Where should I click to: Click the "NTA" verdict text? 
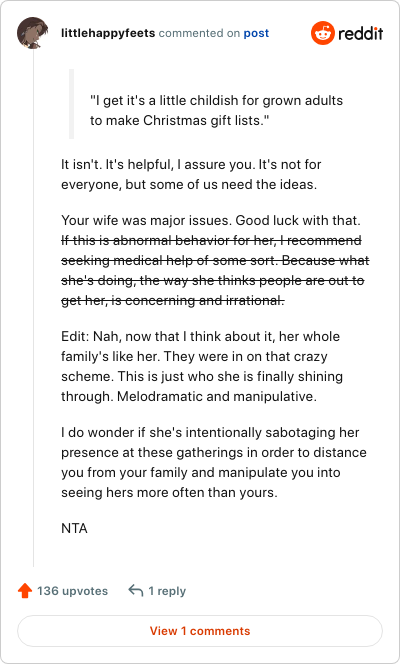tap(74, 528)
